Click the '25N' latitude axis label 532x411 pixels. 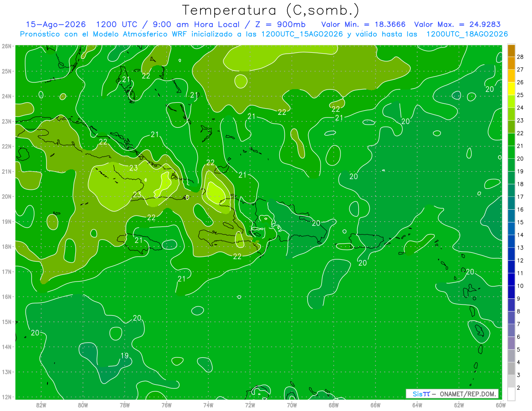coord(7,71)
